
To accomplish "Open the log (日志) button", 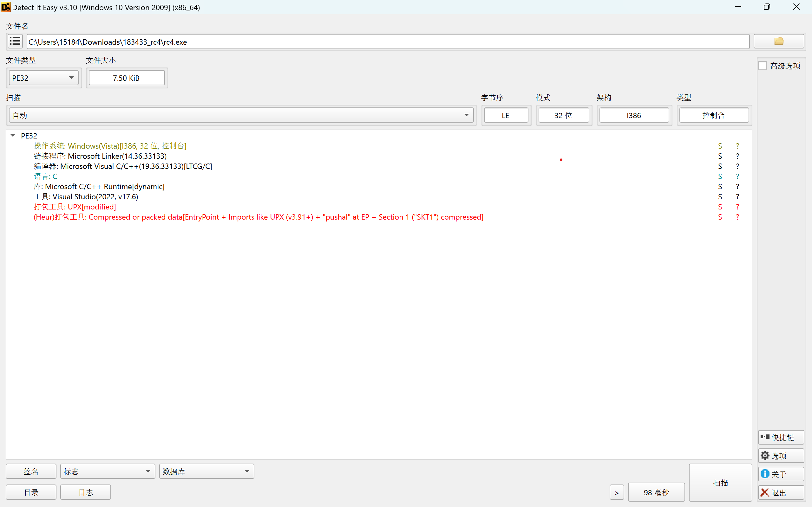I will pos(85,492).
